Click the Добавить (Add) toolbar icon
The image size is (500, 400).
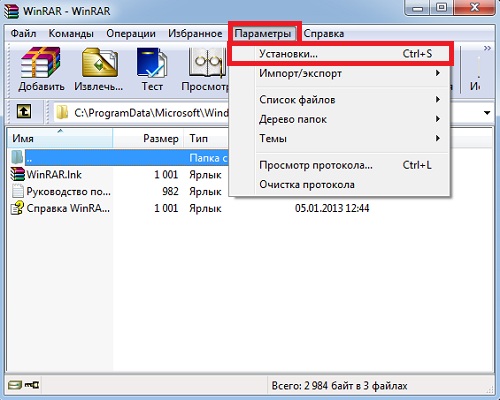click(x=41, y=63)
